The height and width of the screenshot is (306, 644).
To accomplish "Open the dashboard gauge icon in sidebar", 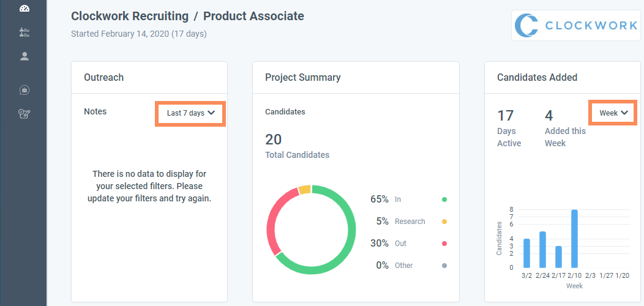I will coord(24,9).
